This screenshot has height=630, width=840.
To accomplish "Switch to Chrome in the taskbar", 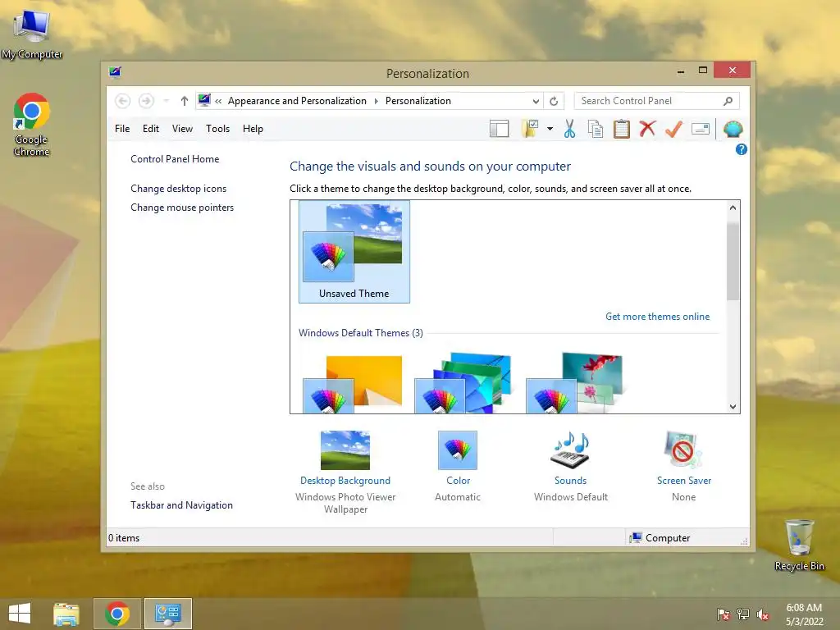I will (117, 614).
